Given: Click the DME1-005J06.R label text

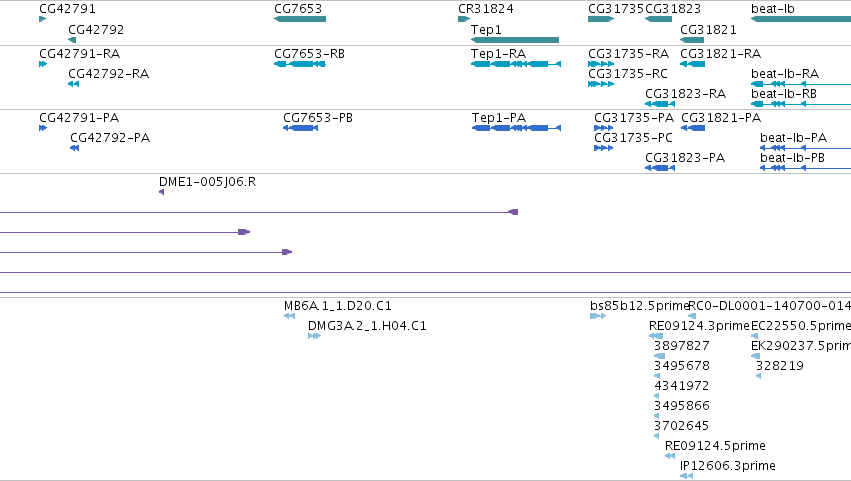Looking at the screenshot, I should [x=207, y=182].
